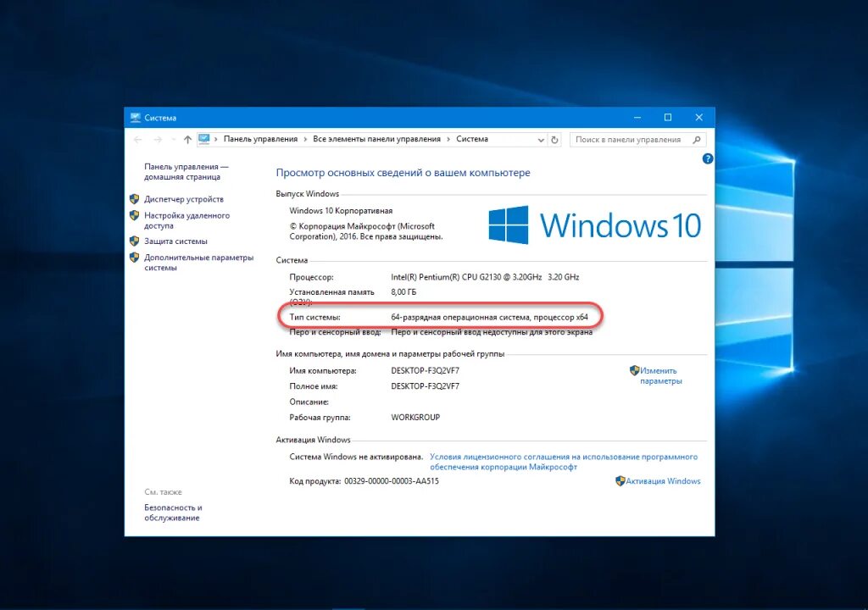Open Диспетчер устройств
Screen dimensions: 868x610
(184, 199)
